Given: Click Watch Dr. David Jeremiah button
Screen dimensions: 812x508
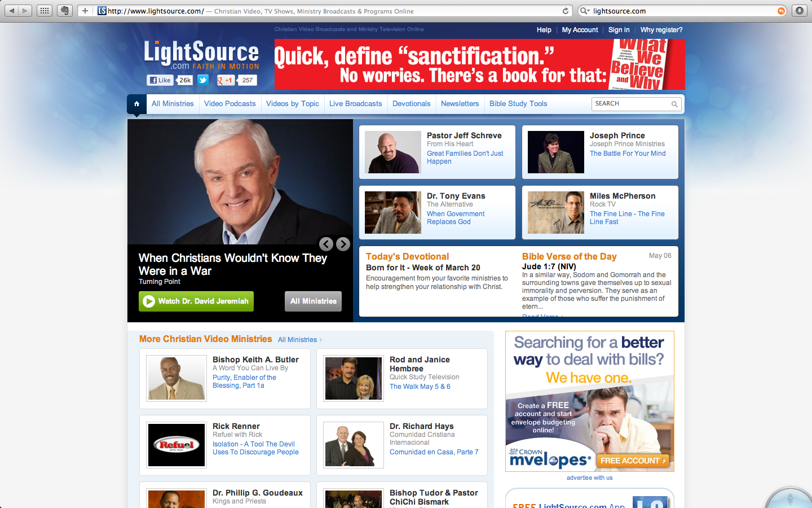Looking at the screenshot, I should pyautogui.click(x=196, y=301).
